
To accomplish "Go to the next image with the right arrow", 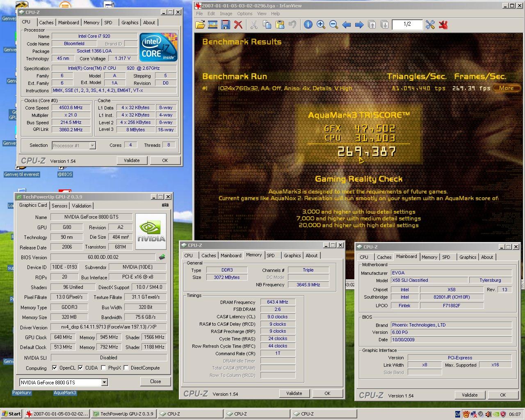I will pyautogui.click(x=359, y=25).
